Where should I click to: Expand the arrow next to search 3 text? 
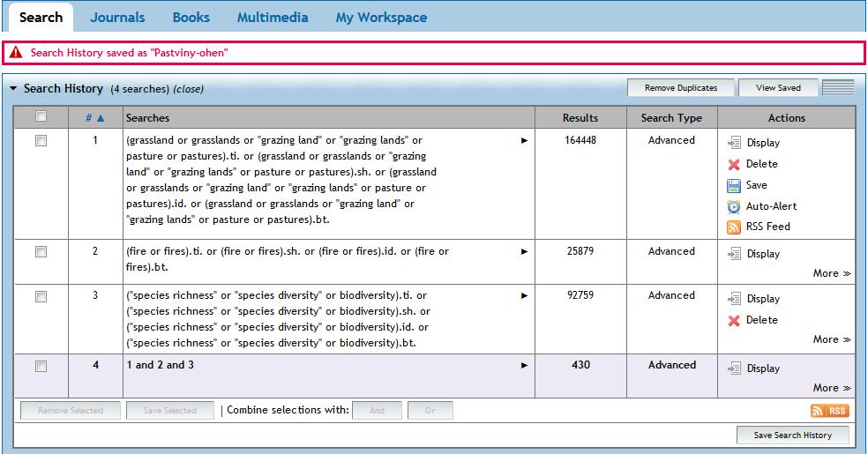(524, 296)
